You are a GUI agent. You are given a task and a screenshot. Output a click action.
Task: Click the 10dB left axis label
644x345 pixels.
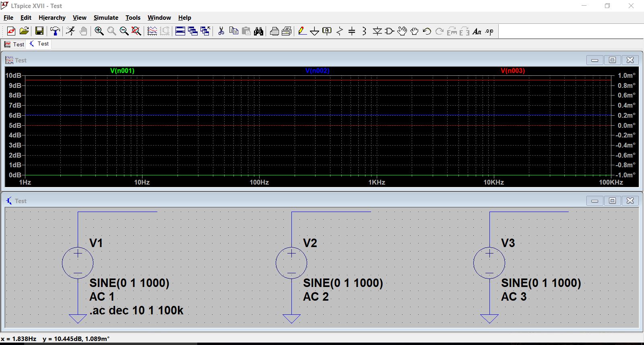[13, 75]
